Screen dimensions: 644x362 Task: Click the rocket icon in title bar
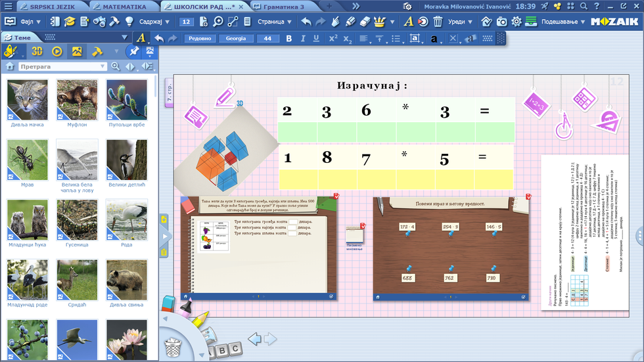tap(544, 6)
